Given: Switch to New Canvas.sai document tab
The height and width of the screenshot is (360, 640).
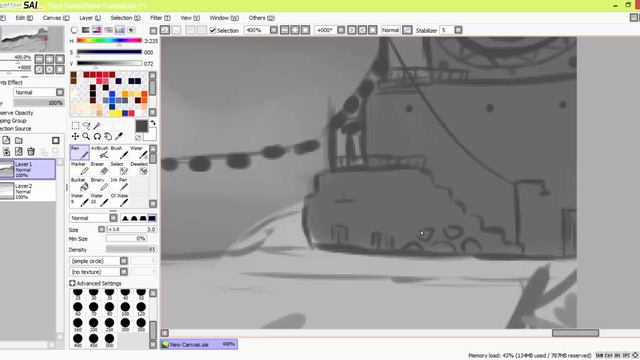Looking at the screenshot, I should pos(199,344).
